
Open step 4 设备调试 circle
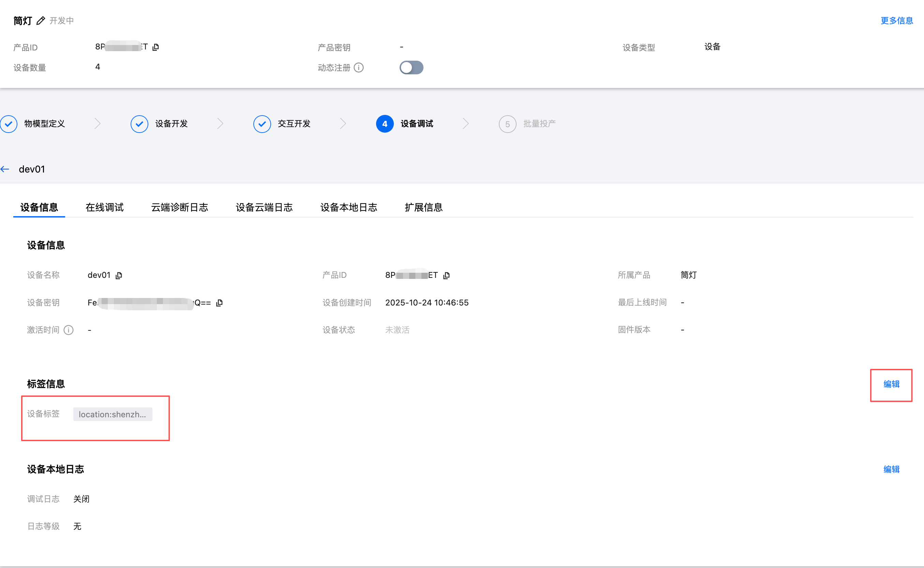pyautogui.click(x=385, y=124)
